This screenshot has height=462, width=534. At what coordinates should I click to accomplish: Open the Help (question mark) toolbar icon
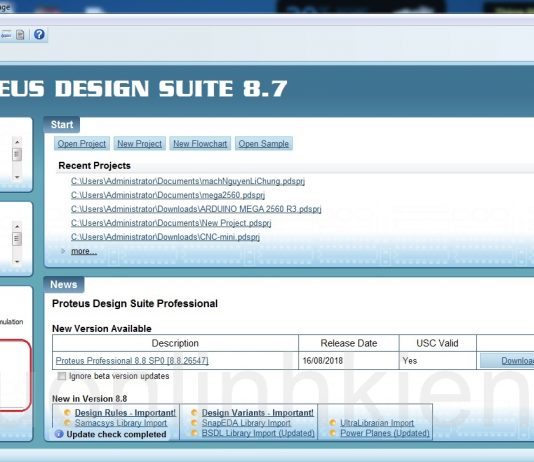tap(39, 34)
